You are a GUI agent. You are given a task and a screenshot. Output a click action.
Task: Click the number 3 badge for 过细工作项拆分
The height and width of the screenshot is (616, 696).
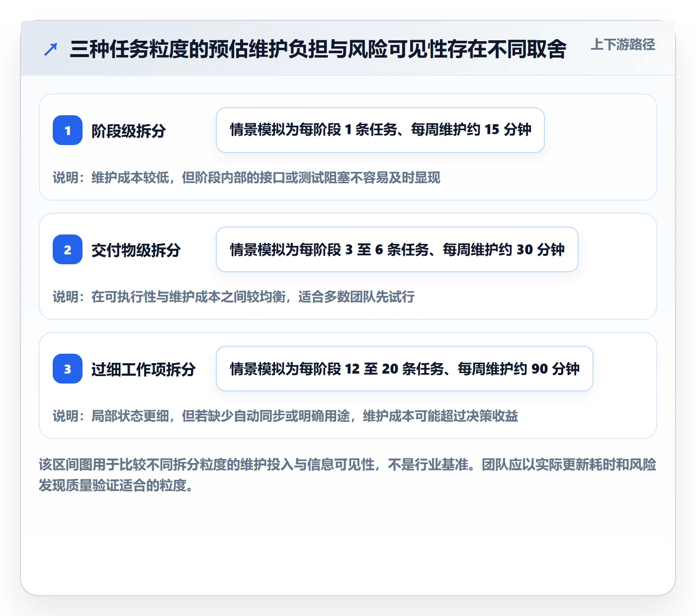click(x=68, y=369)
